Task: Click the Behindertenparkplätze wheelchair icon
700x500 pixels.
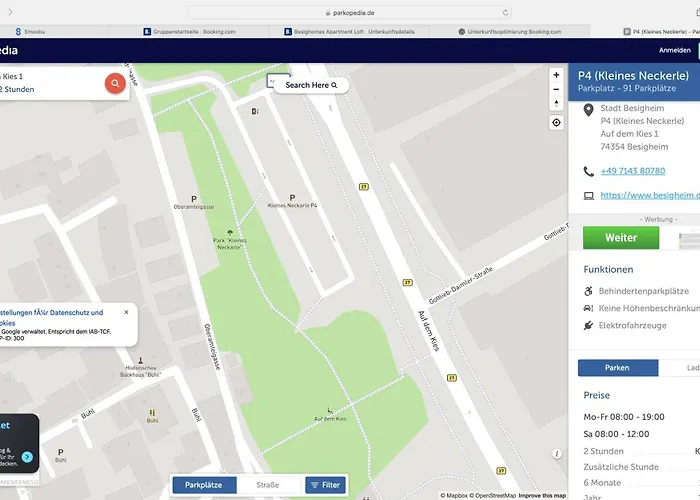Action: [588, 291]
